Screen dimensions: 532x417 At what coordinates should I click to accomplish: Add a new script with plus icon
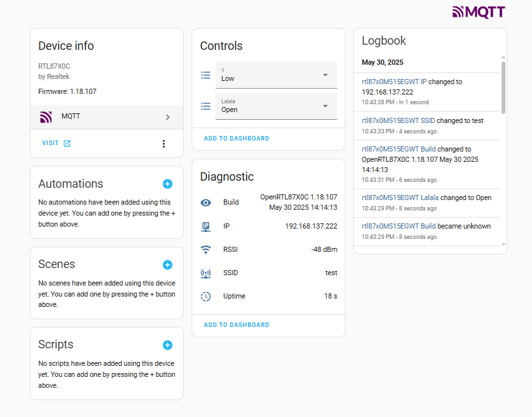(167, 345)
